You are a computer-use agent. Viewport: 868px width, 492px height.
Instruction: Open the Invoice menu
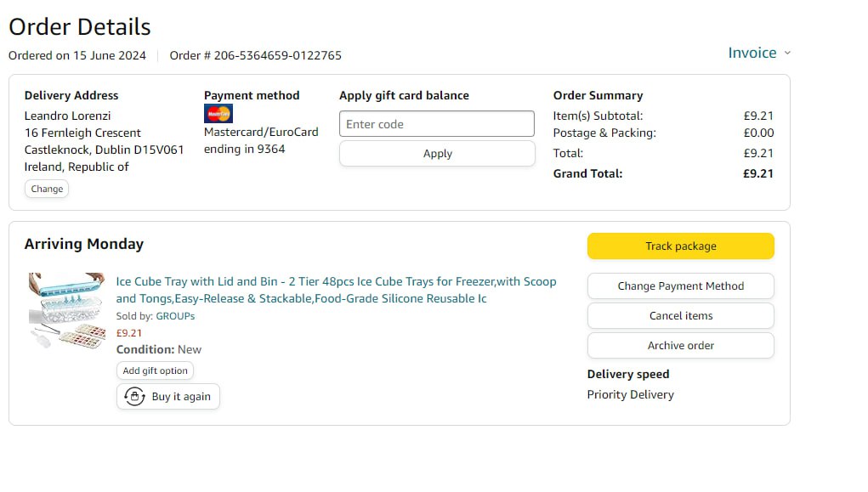(x=752, y=53)
